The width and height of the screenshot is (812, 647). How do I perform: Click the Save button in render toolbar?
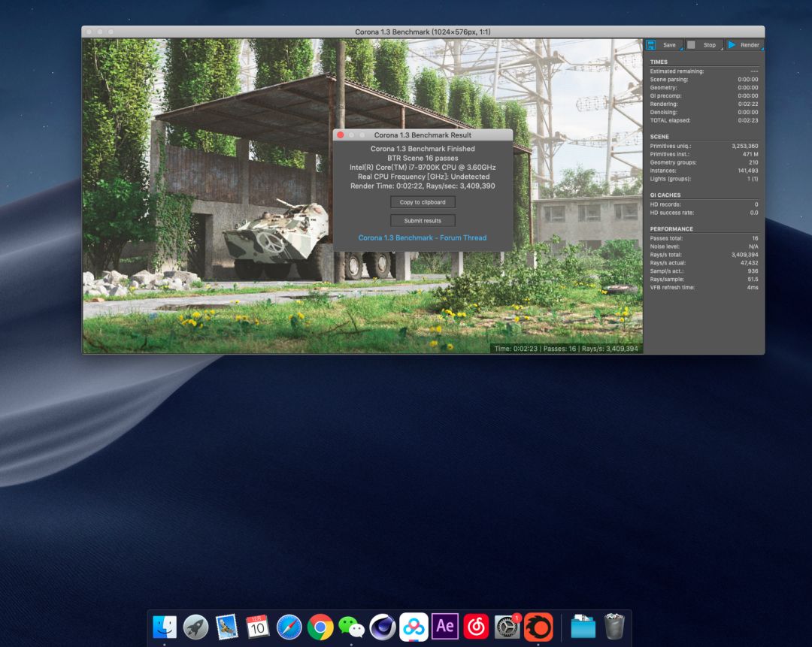pyautogui.click(x=663, y=45)
